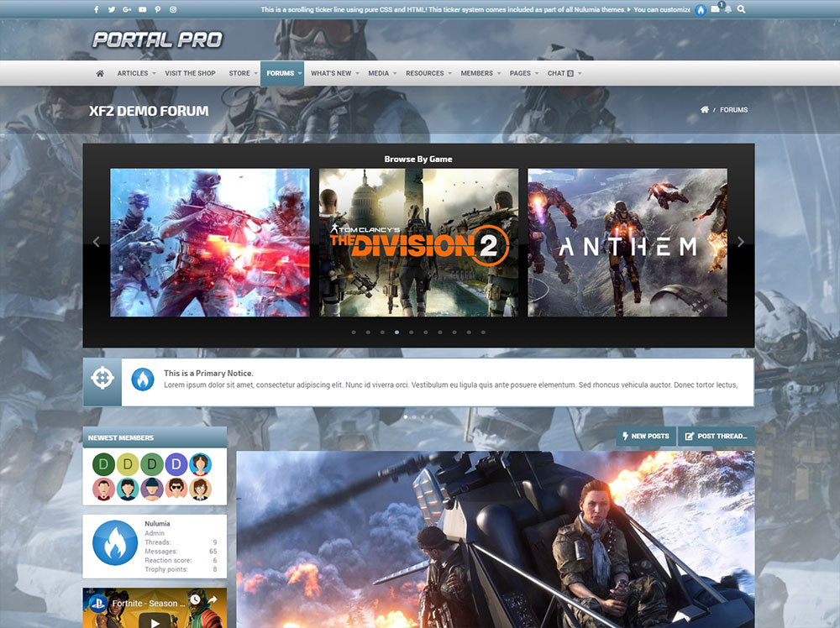840x628 pixels.
Task: Click the Watch Later clock on the video
Action: pyautogui.click(x=195, y=599)
